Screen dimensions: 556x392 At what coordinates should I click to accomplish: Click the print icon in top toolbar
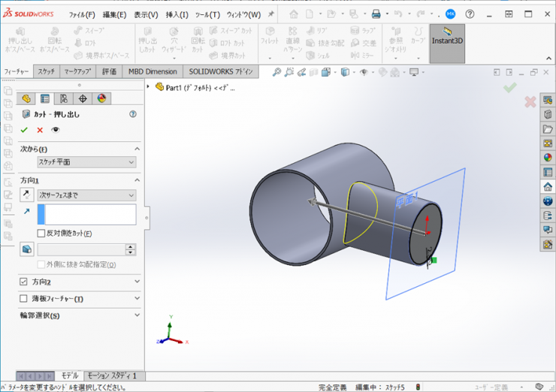coord(376,14)
